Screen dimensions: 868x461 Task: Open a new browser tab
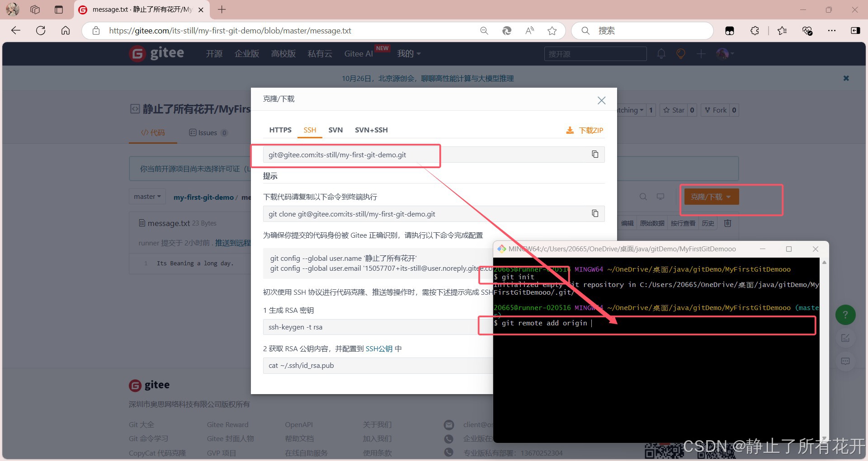222,9
